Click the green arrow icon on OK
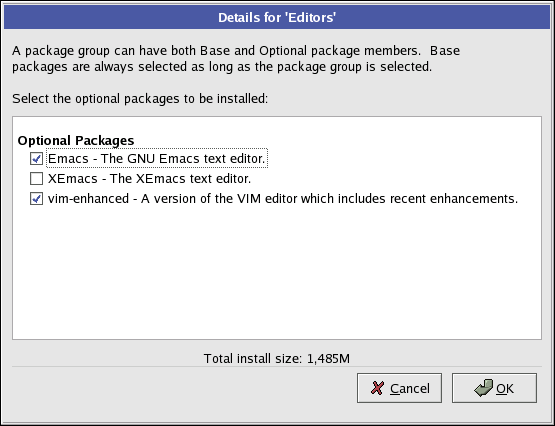Screen dimensions: 555x426 coord(484,388)
